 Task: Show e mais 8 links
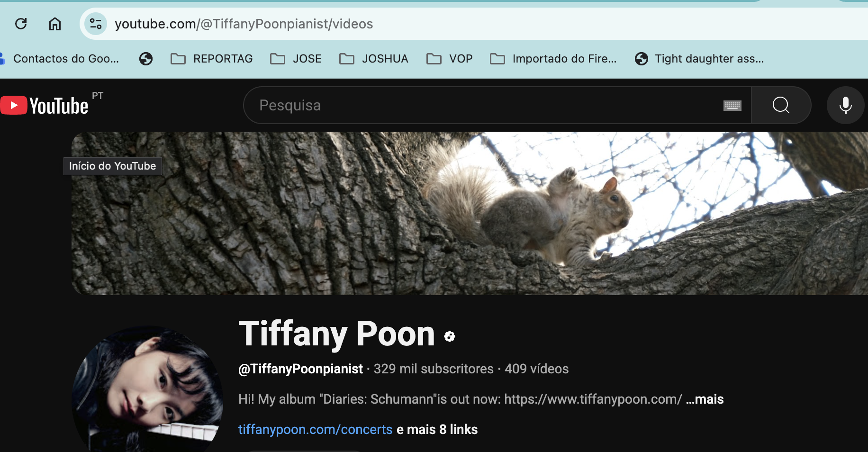point(437,429)
